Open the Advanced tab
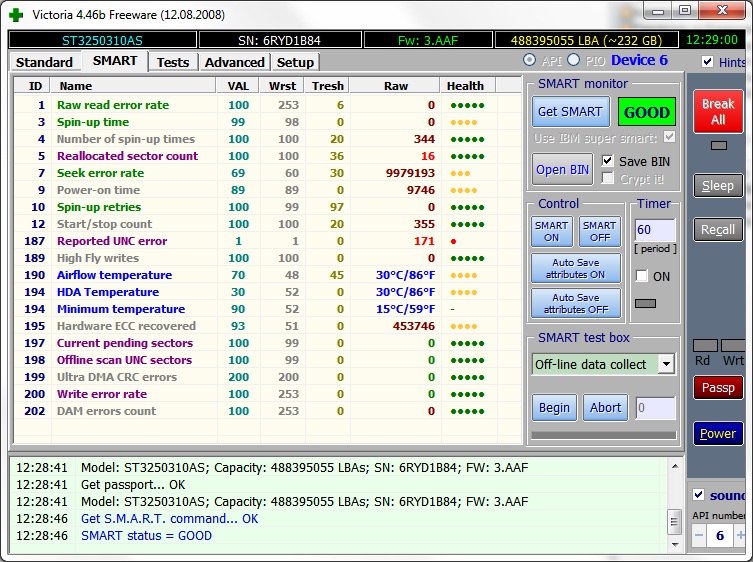This screenshot has height=562, width=753. click(x=235, y=62)
